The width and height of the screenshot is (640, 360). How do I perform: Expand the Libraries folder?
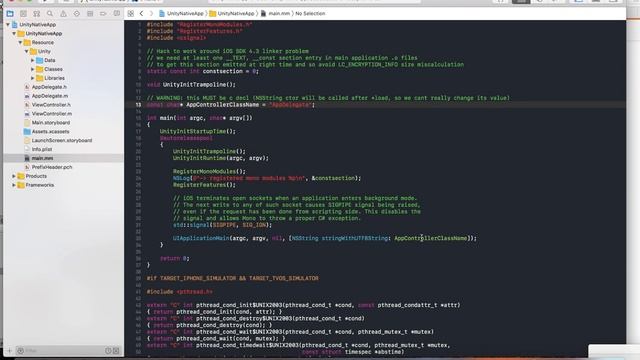click(33, 78)
